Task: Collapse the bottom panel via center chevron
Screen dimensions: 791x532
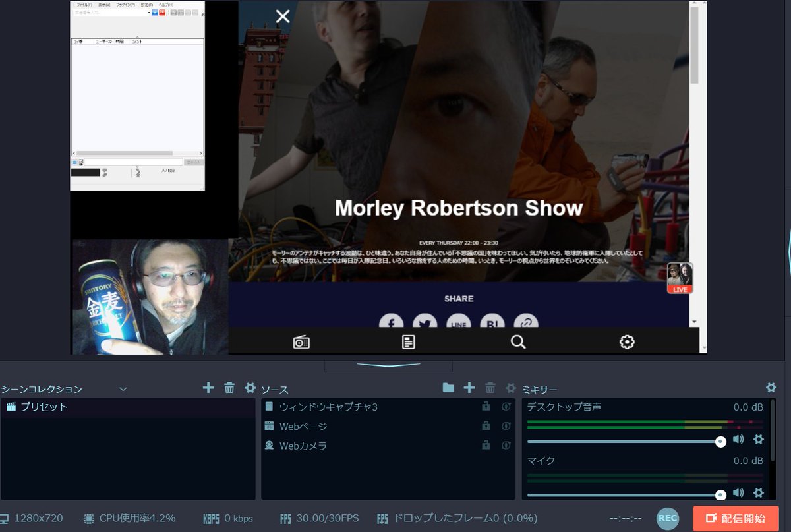Action: [x=389, y=365]
